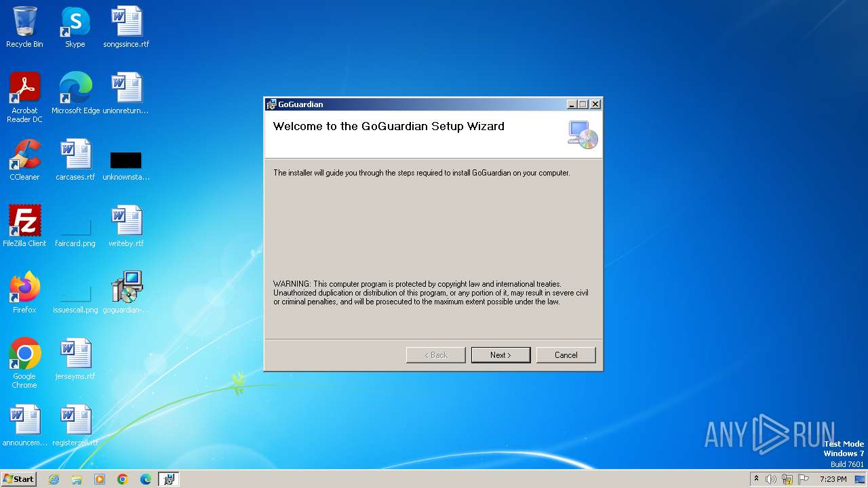This screenshot has width=868, height=488.
Task: Click the GoGuardian title bar installer icon
Action: pyautogui.click(x=271, y=104)
